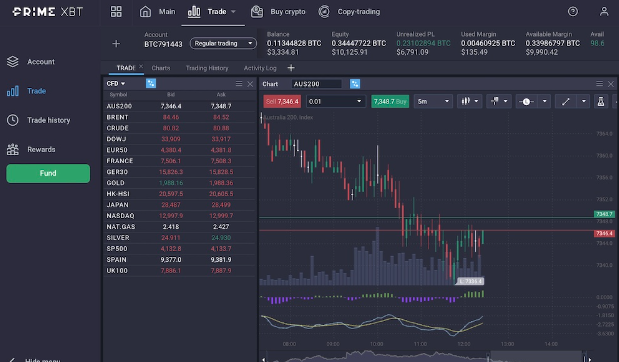Open Copy-trading link in top nav

point(358,11)
